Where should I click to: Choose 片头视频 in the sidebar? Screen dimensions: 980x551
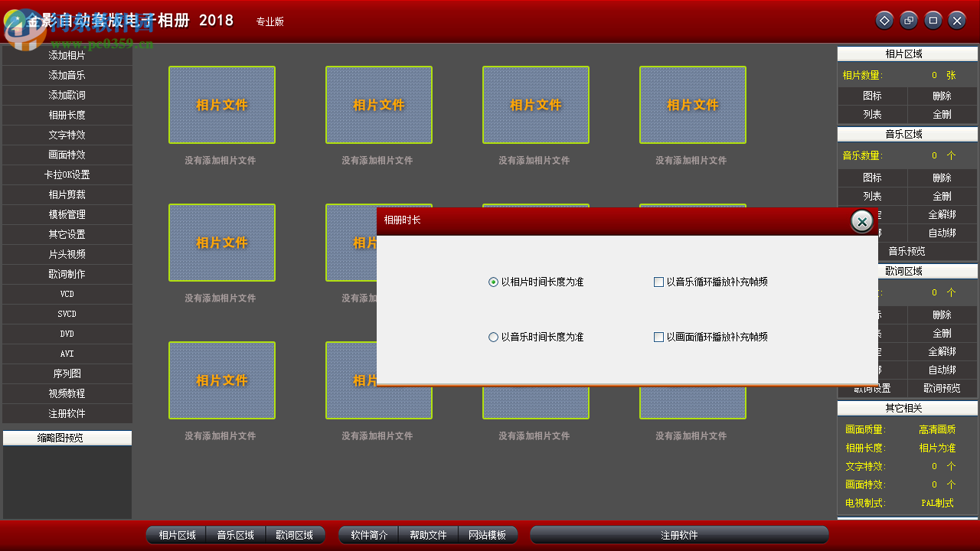67,254
